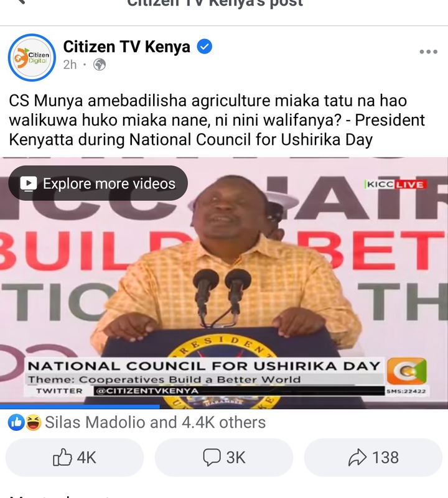The height and width of the screenshot is (498, 448).
Task: Click the laughing Haha reaction icon
Action: tap(33, 422)
